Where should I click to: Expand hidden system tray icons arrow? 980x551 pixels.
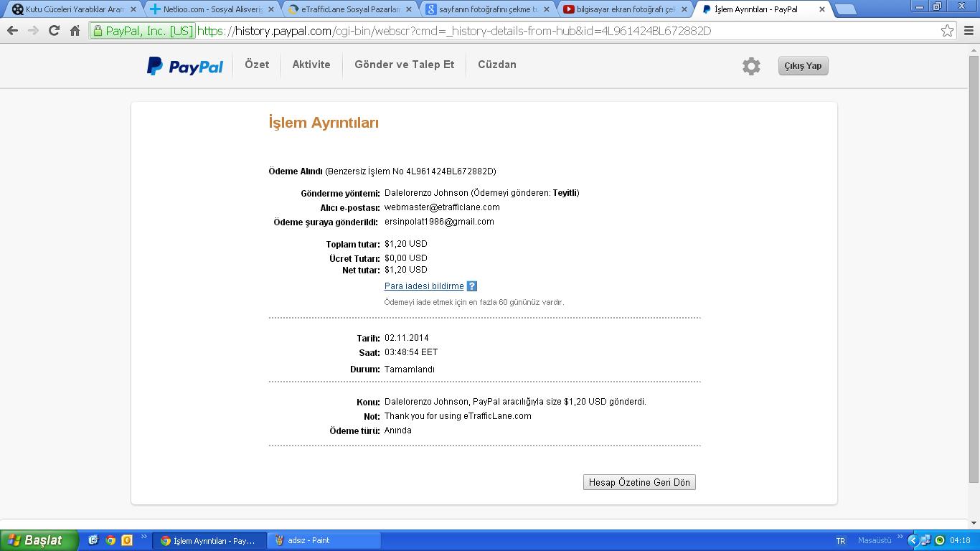pyautogui.click(x=913, y=540)
